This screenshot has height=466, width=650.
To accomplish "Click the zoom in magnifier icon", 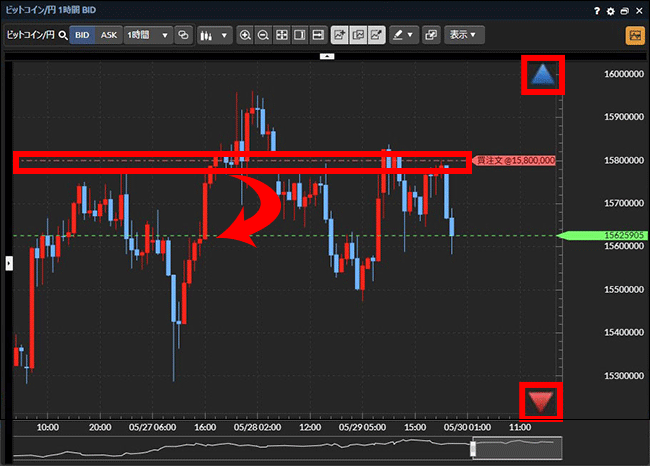I will (x=245, y=35).
